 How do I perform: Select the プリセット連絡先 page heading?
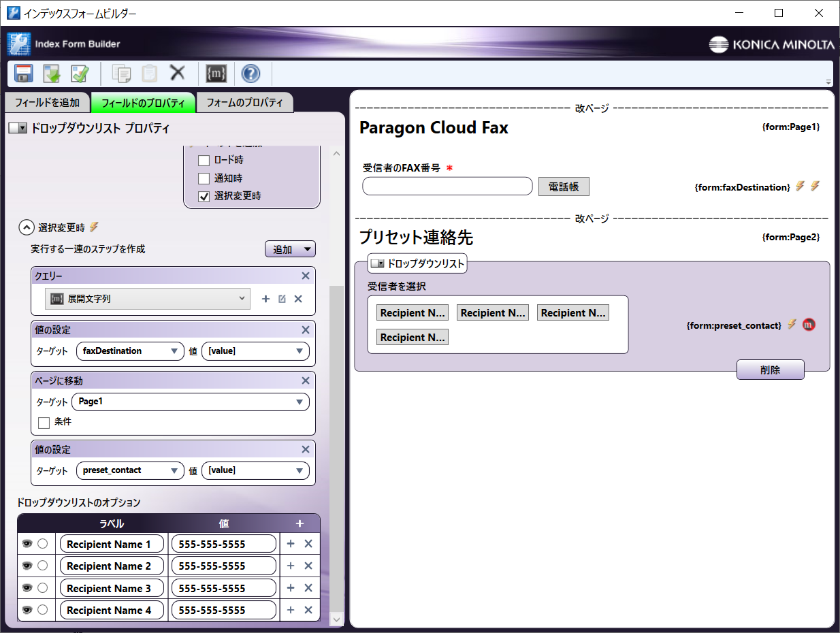tap(416, 238)
